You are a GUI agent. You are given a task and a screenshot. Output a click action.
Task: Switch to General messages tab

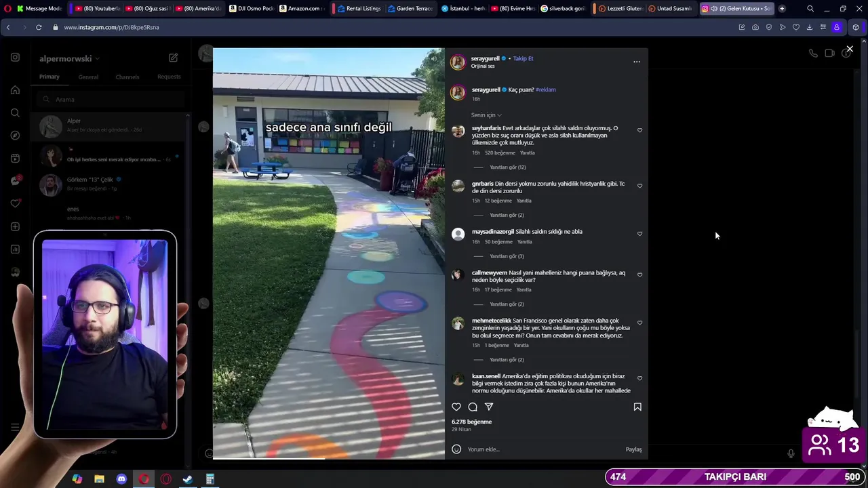88,77
